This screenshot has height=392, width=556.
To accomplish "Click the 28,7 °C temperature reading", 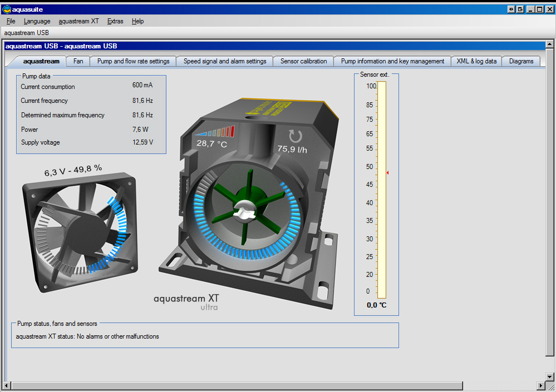I will (x=211, y=143).
